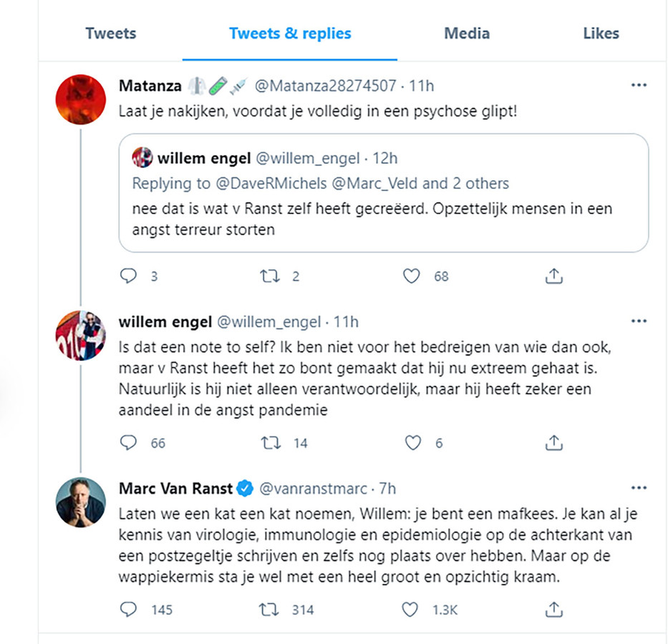
Task: Open more options on willem engel's tweet
Action: click(639, 321)
